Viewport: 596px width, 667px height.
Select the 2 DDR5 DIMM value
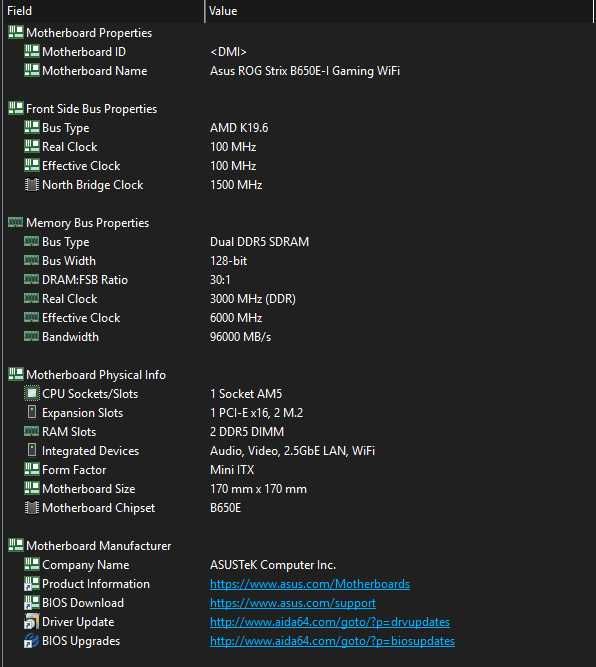coord(247,432)
